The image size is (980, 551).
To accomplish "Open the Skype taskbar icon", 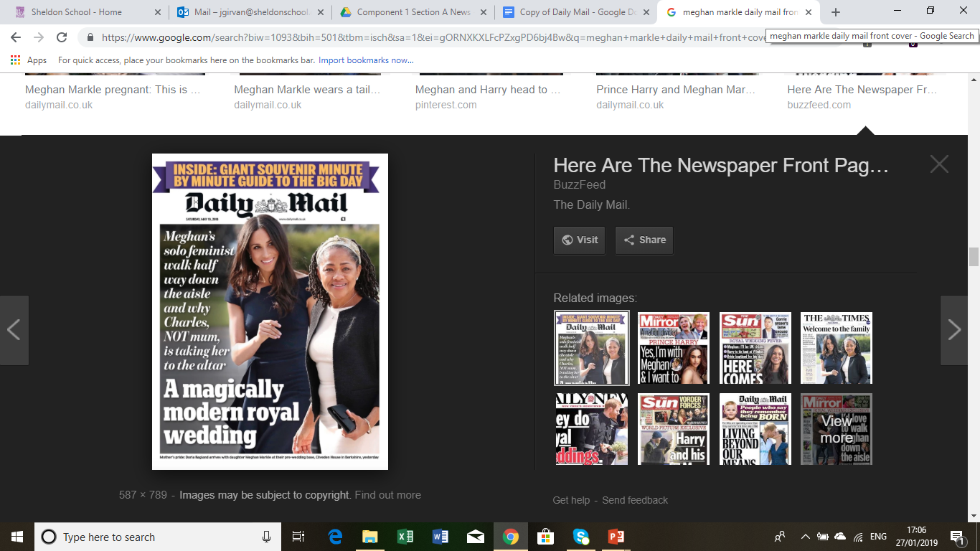I will (580, 537).
